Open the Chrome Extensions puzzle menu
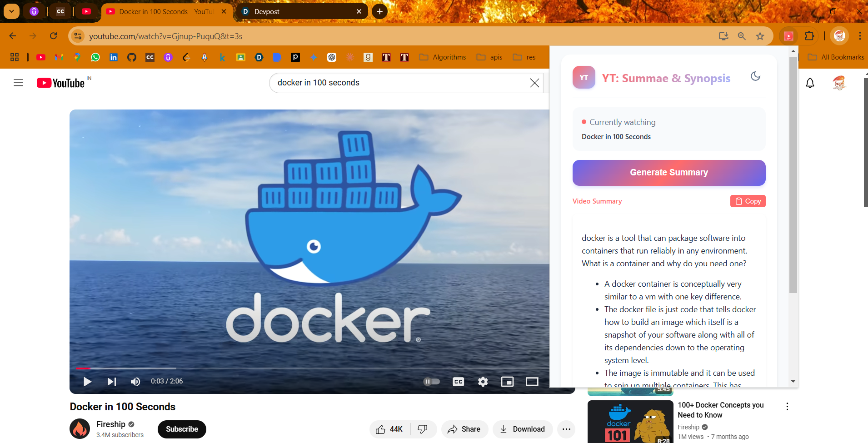868x443 pixels. click(x=809, y=36)
